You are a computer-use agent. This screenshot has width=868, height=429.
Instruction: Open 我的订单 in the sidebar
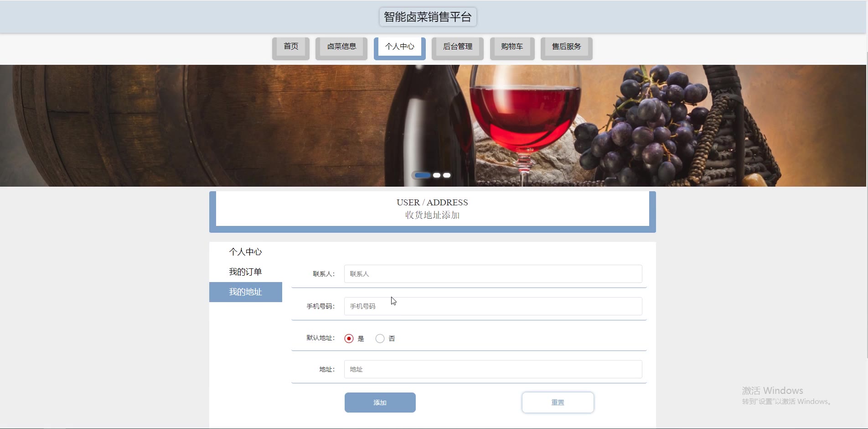245,272
